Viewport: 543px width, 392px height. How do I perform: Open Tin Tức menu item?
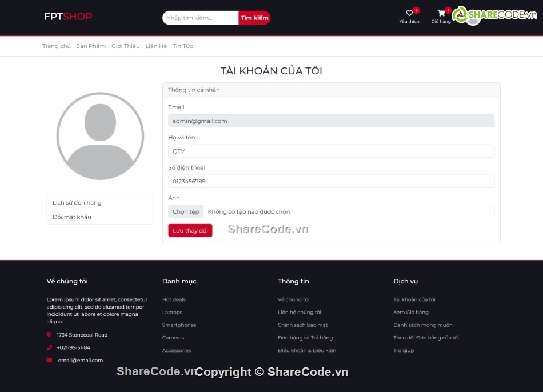click(183, 46)
